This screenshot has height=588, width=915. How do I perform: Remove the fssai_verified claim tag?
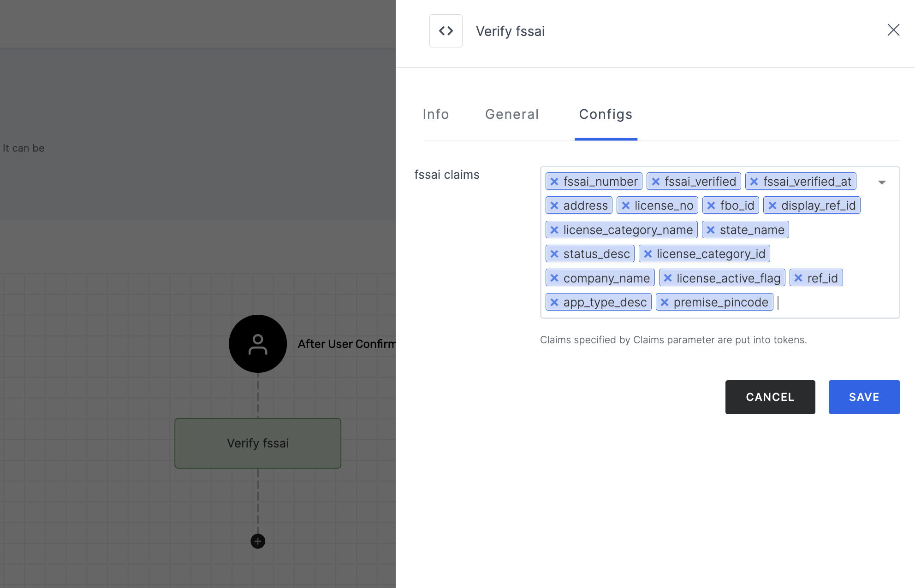655,182
